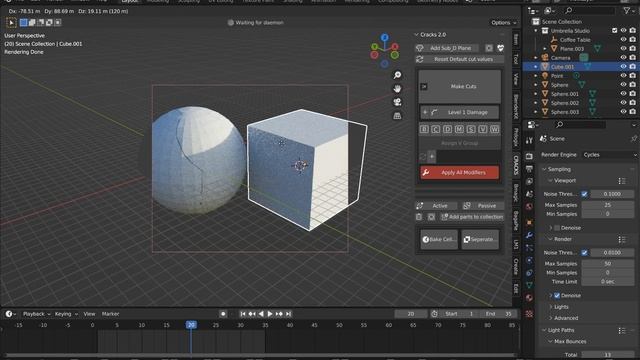Screen dimensions: 640x360
Task: Open the Material properties sphere icon
Action: (529, 298)
